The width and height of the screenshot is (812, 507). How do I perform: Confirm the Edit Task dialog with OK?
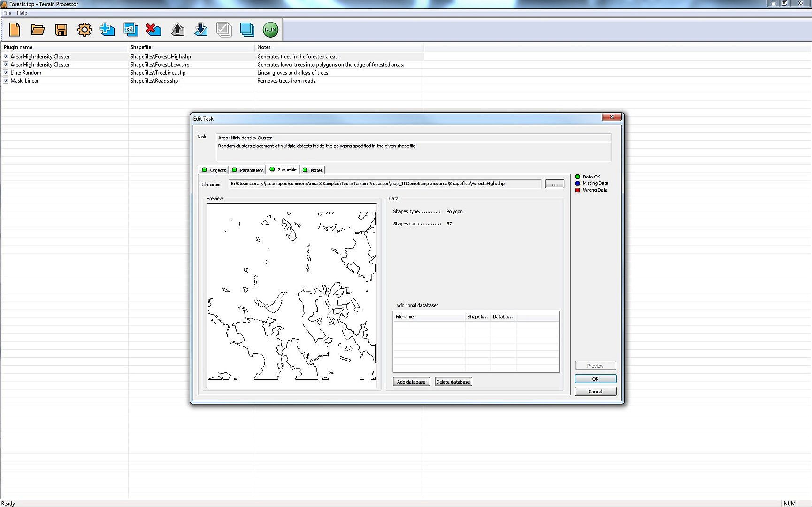coord(595,379)
